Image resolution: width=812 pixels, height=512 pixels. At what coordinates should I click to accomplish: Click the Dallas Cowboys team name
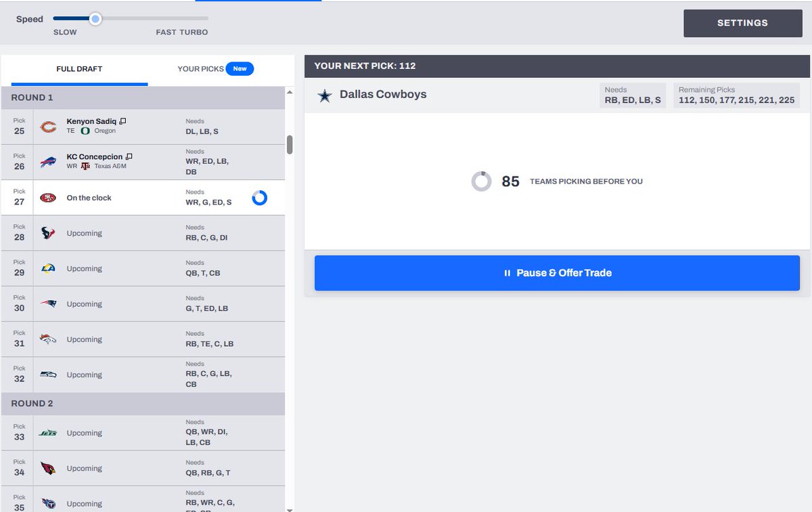(x=383, y=94)
